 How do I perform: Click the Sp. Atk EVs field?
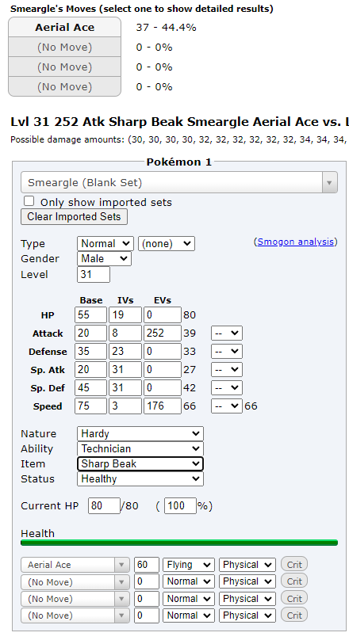(x=163, y=370)
